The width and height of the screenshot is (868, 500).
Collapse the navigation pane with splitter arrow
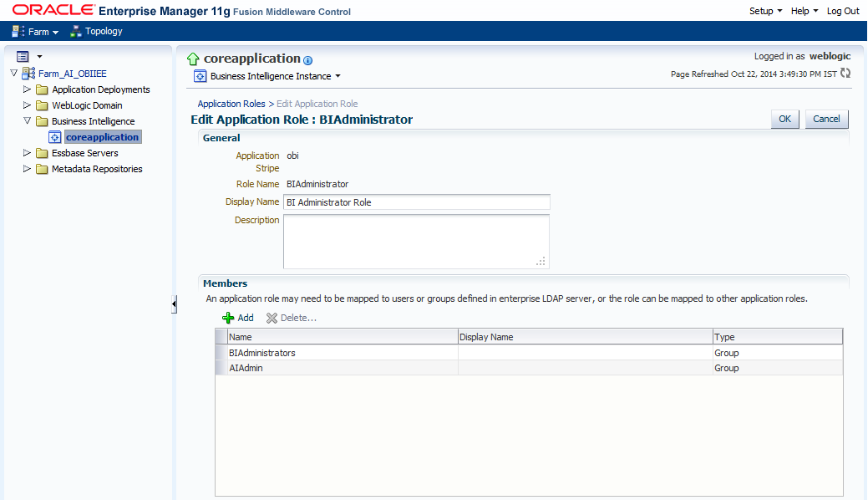tap(174, 304)
